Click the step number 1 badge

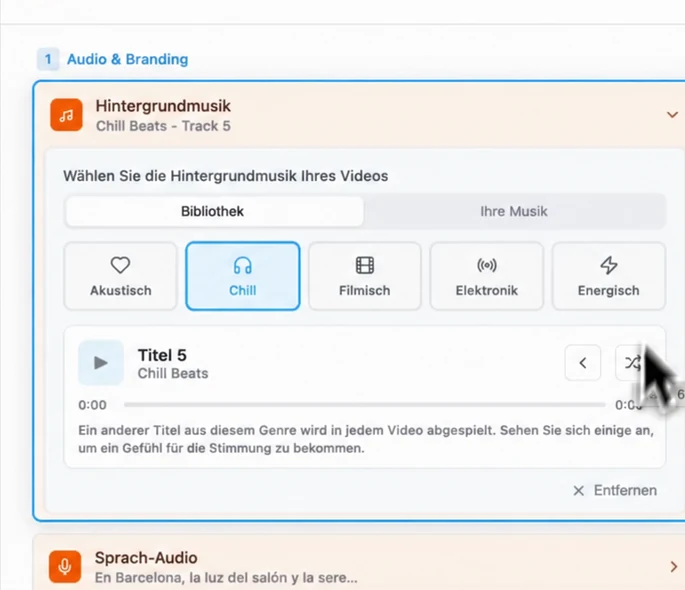point(48,59)
